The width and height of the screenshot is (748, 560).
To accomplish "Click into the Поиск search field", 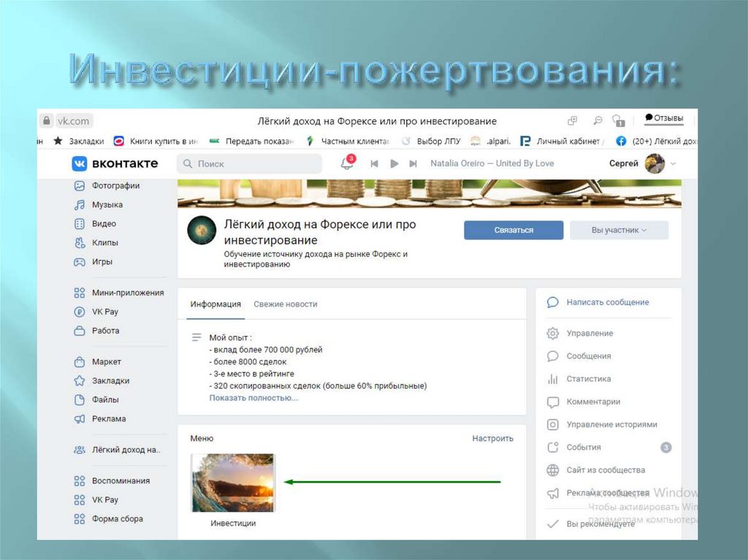I will [x=250, y=164].
